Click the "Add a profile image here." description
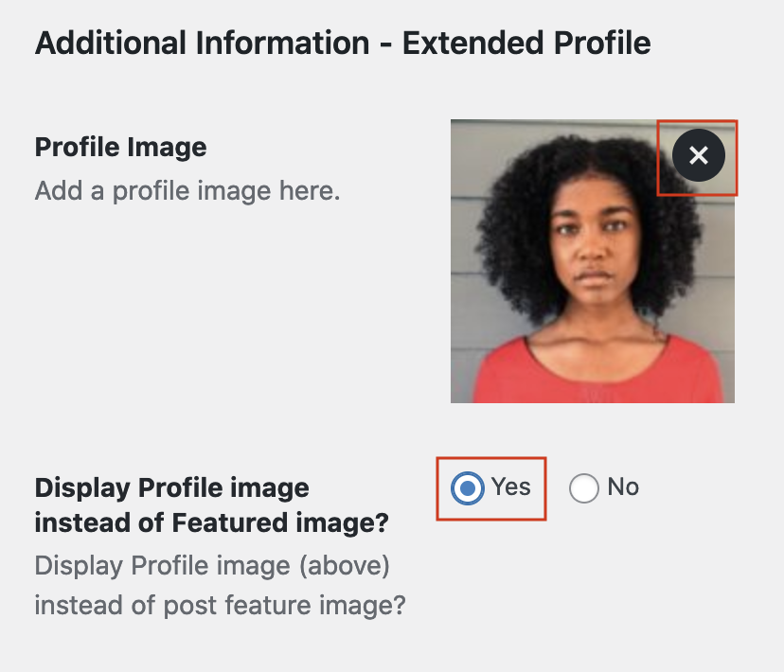 [187, 191]
